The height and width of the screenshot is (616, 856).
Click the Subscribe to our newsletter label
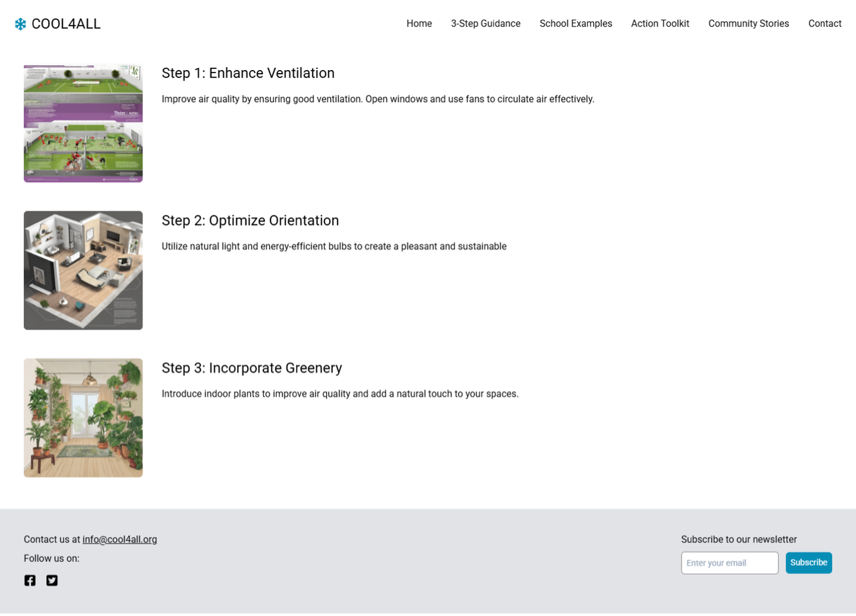[x=739, y=539]
